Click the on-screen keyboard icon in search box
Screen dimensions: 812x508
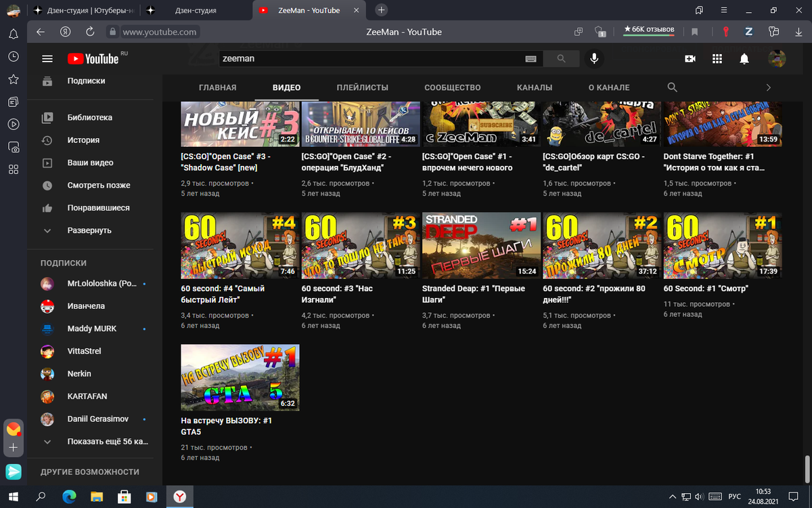531,59
